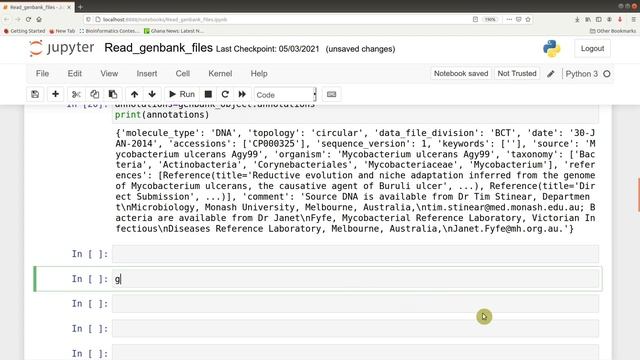Click the first empty code cell
Viewport: 640px width, 360px height.
pos(356,254)
